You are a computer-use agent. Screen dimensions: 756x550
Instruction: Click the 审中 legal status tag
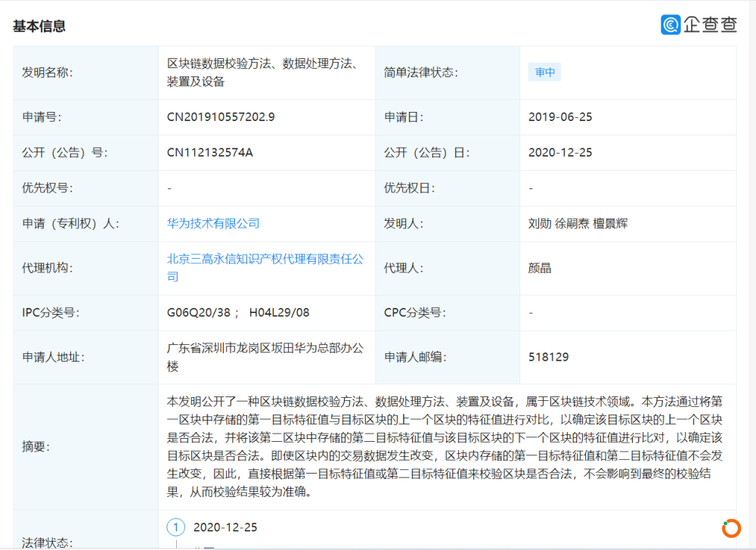545,73
